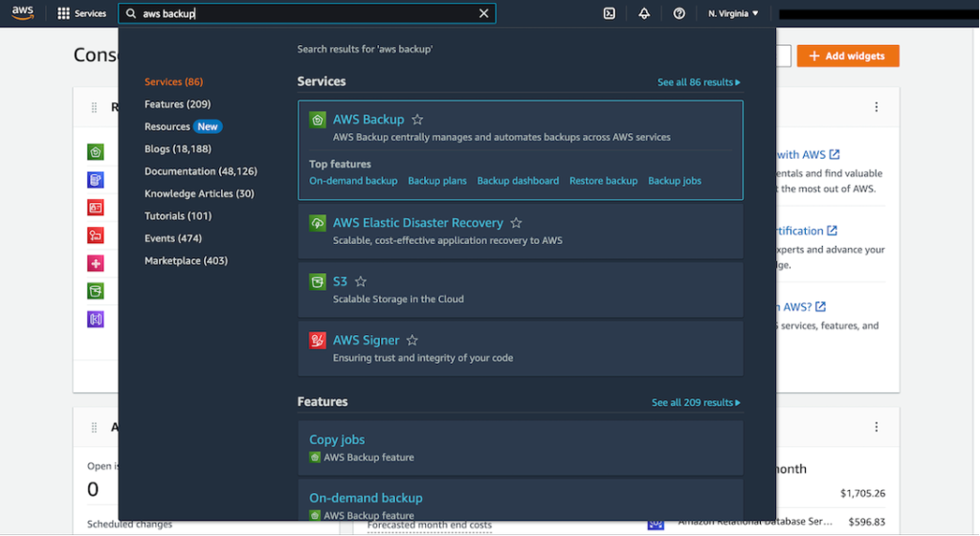The width and height of the screenshot is (980, 536).
Task: Click the Add widgets button
Action: pos(848,56)
